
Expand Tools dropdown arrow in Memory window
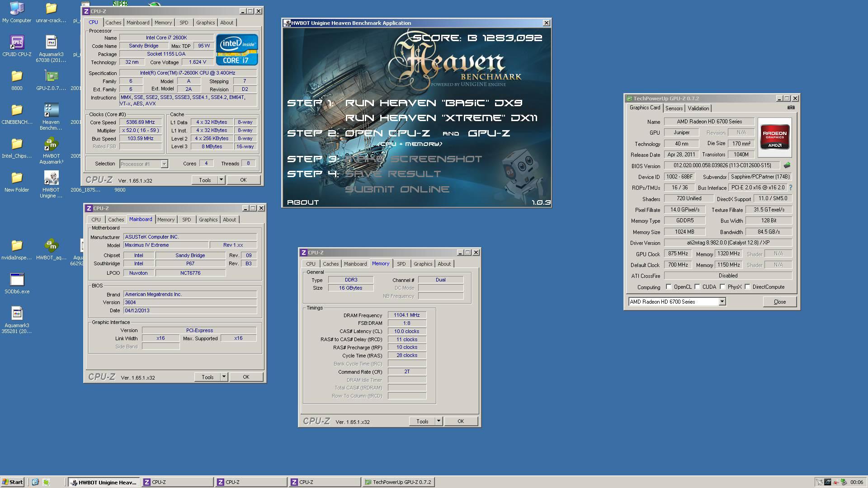click(x=439, y=421)
